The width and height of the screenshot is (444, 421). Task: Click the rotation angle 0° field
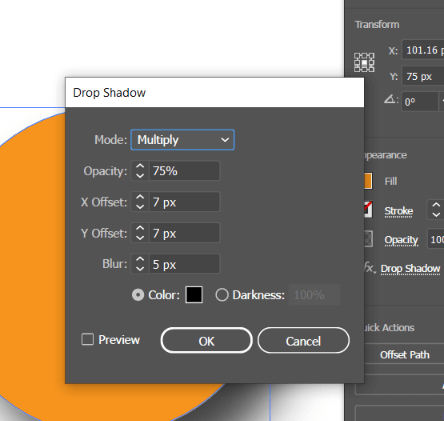tap(420, 102)
